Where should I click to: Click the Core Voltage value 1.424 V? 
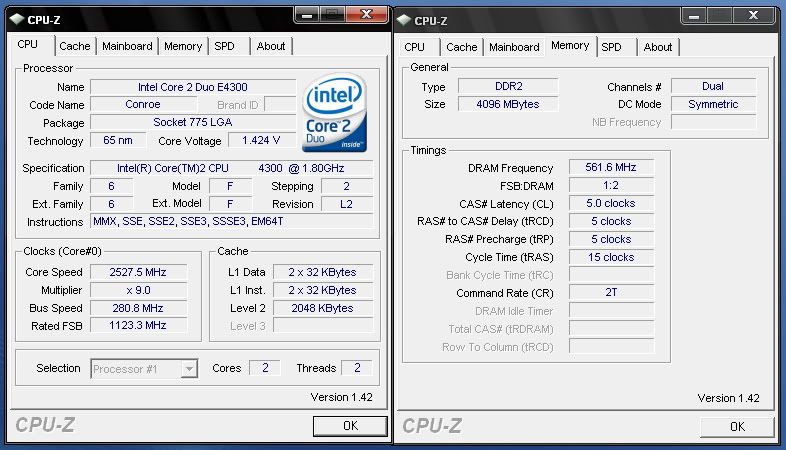pyautogui.click(x=261, y=140)
